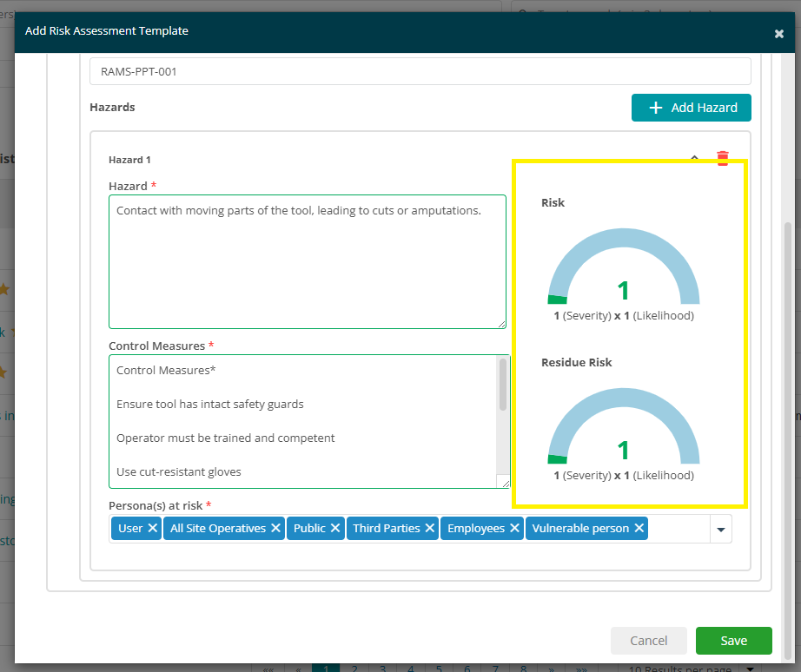Select 'Ensure tool has intact safety guards' text

[210, 404]
